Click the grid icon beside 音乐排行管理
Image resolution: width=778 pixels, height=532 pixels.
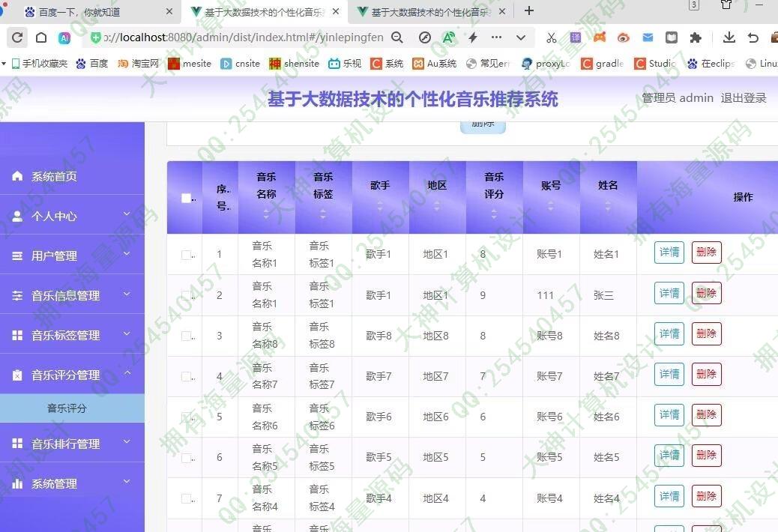pos(17,444)
